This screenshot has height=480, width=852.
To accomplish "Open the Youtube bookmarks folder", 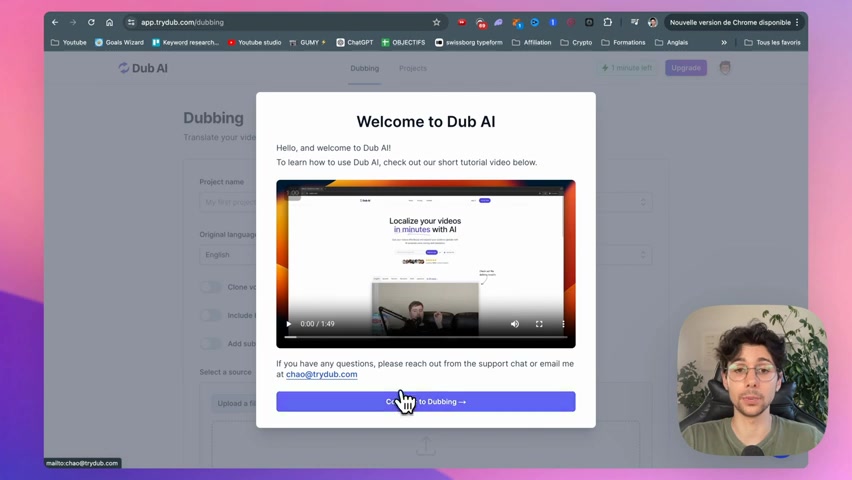I will 68,42.
